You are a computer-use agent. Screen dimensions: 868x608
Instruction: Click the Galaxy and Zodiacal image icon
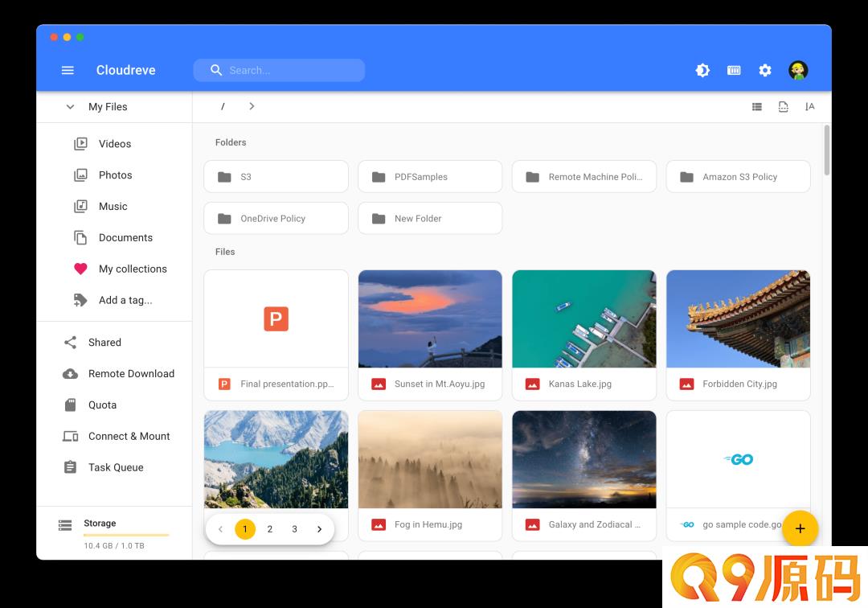point(533,524)
